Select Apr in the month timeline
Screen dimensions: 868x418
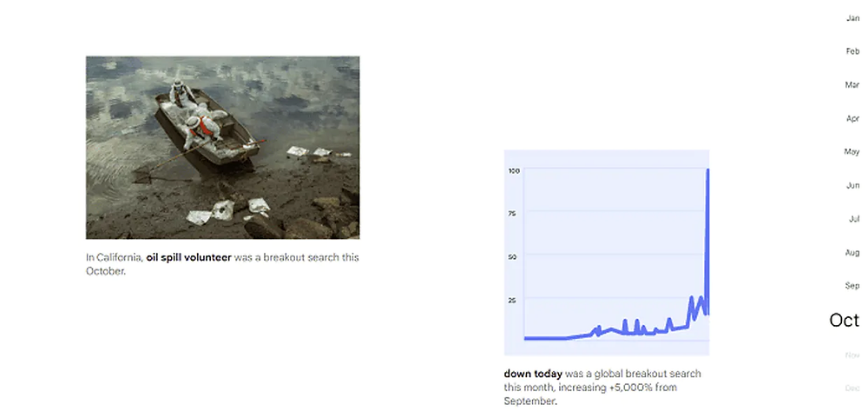(x=852, y=119)
